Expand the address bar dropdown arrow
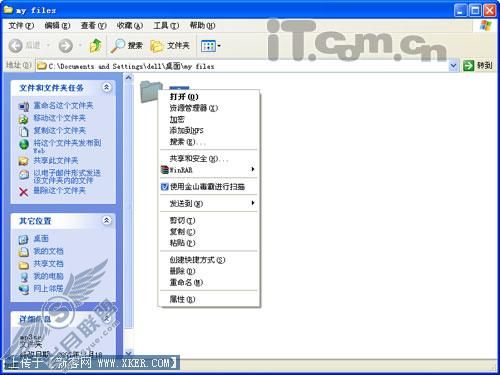The height and width of the screenshot is (375, 500). [453, 66]
